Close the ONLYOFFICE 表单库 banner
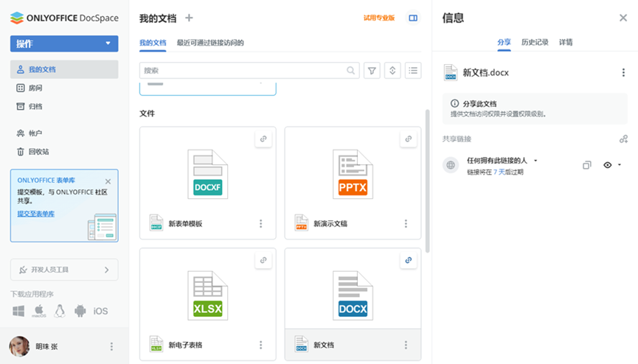This screenshot has height=364, width=638. (x=108, y=181)
